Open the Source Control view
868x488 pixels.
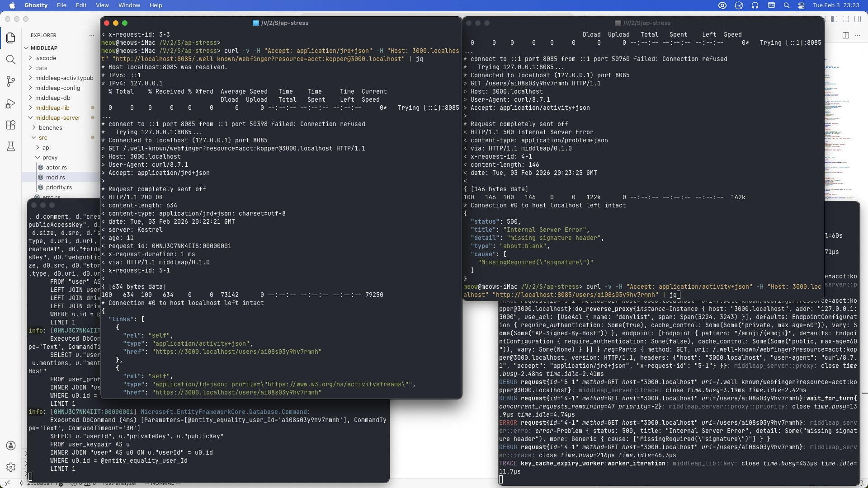[11, 81]
